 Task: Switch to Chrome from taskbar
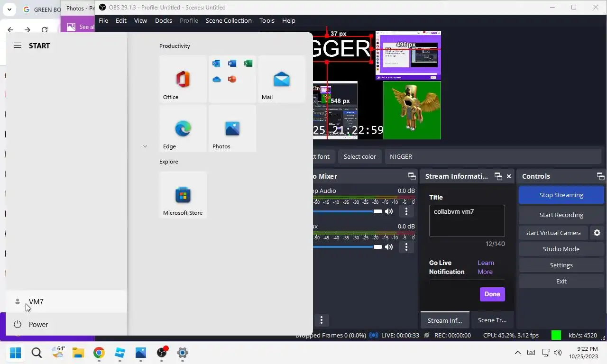[x=99, y=353]
